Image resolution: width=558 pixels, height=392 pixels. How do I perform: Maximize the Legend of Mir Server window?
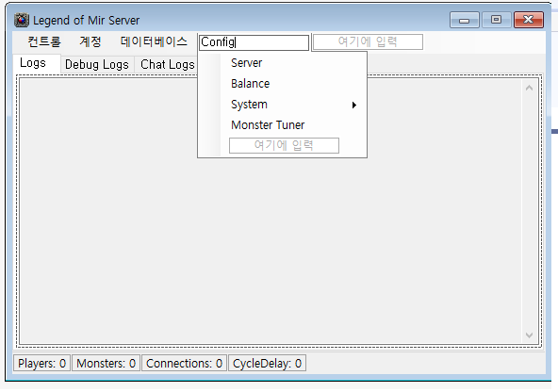pos(496,20)
